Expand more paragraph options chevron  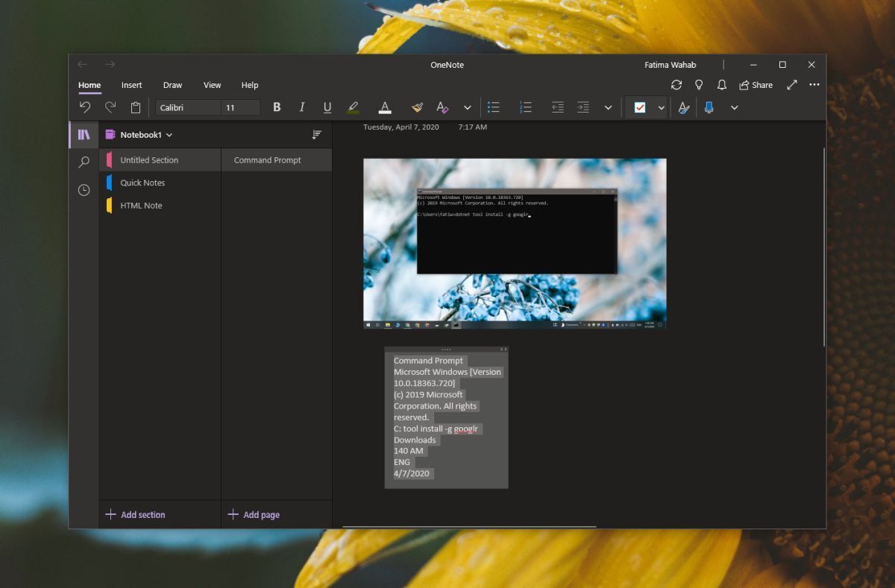[608, 107]
